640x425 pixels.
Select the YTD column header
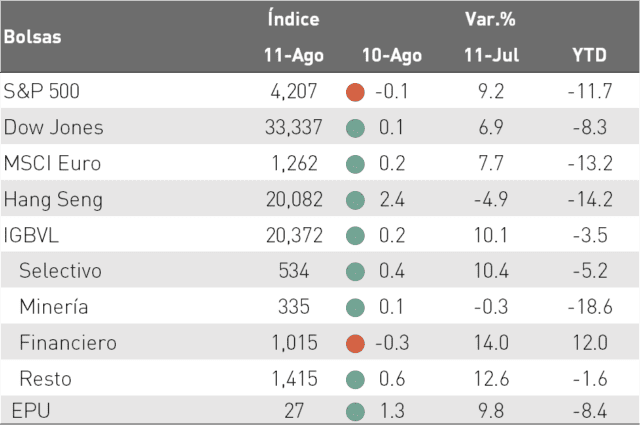(589, 55)
